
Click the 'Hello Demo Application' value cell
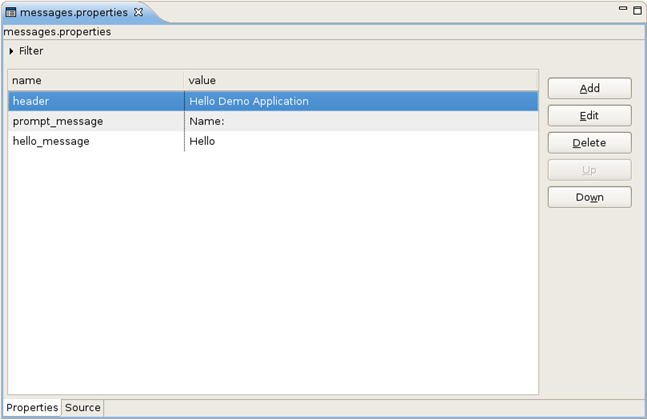click(249, 101)
